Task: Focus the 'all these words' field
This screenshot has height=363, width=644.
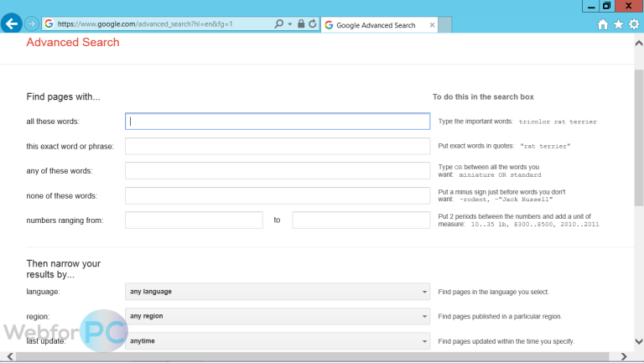Action: (278, 121)
